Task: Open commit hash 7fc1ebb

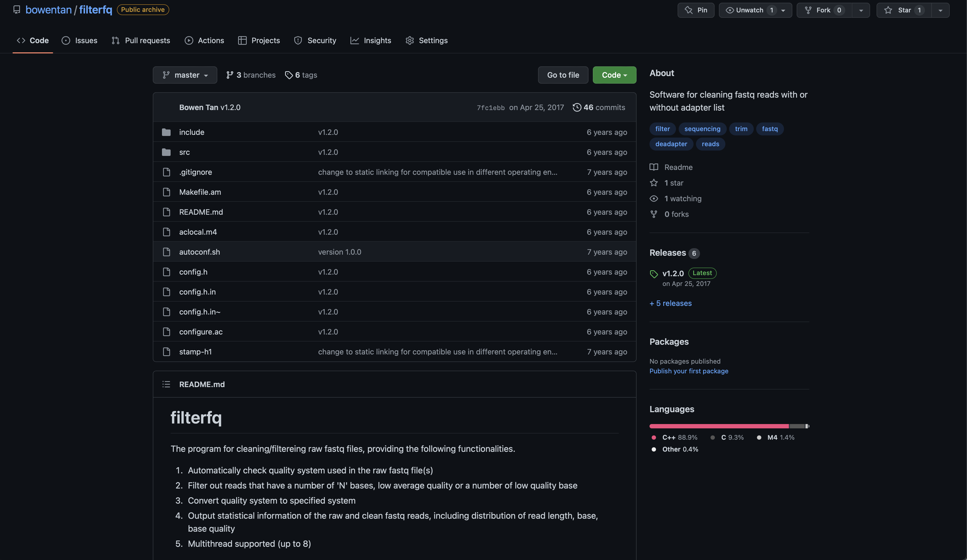Action: (491, 108)
